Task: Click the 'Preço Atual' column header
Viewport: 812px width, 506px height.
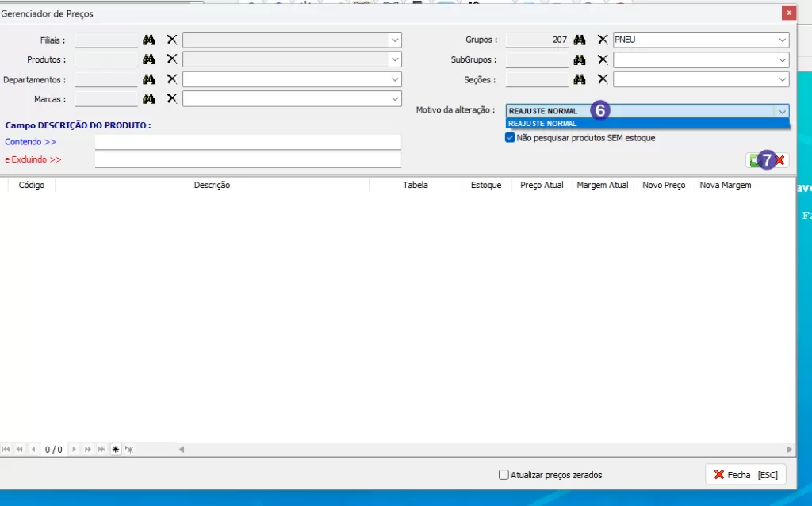Action: click(x=542, y=185)
